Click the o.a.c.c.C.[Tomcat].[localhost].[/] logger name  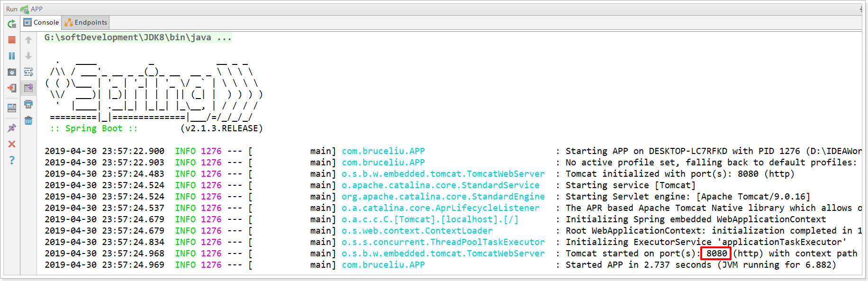[430, 219]
